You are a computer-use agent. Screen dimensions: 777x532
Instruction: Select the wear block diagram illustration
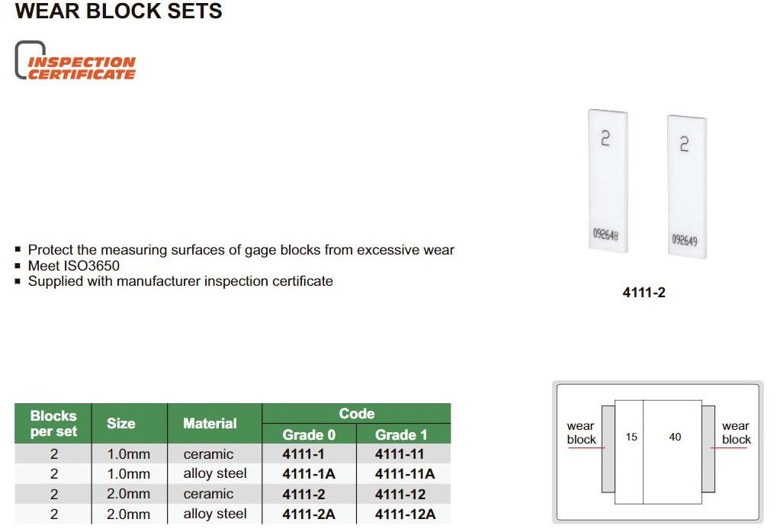(x=657, y=452)
